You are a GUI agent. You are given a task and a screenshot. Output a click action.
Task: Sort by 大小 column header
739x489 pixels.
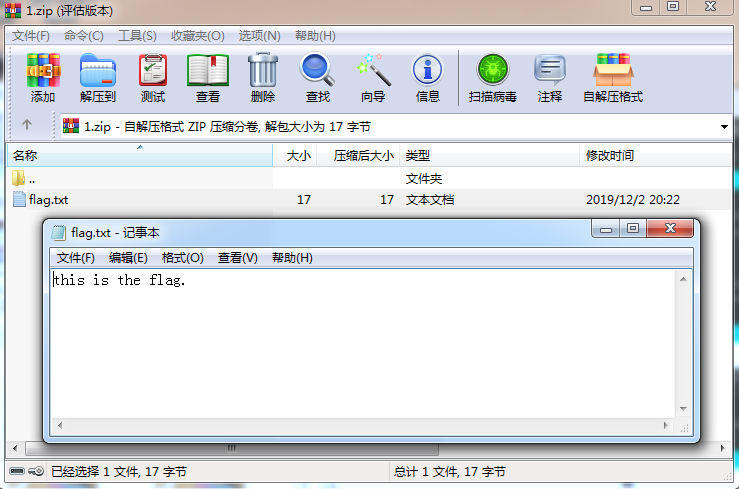coord(295,155)
